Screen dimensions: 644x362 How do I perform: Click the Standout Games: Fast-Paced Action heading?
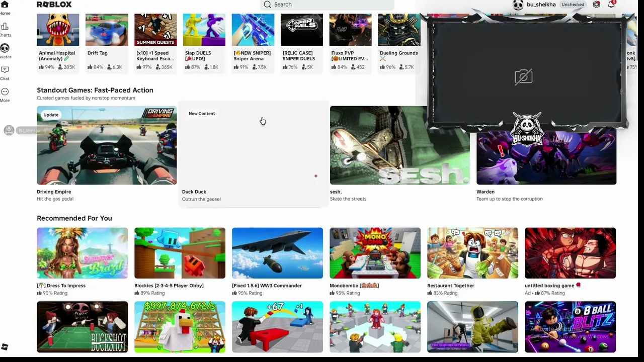click(95, 90)
